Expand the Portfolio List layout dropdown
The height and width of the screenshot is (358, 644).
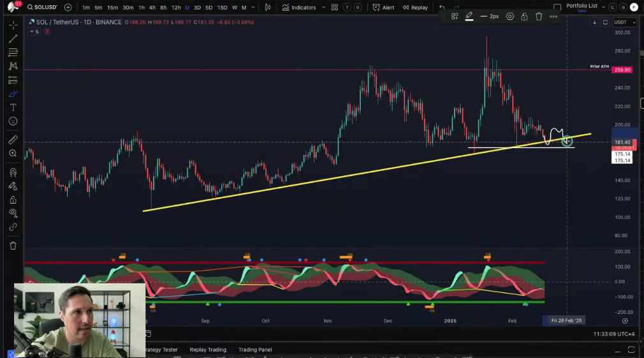[x=603, y=7]
